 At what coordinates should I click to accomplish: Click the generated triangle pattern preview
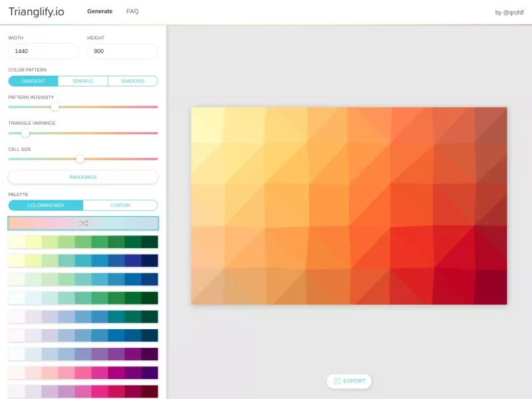[349, 205]
